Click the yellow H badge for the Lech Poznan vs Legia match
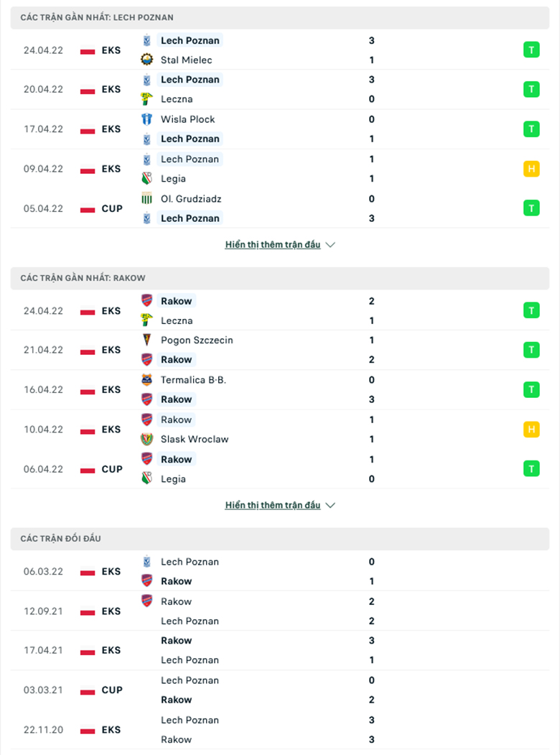This screenshot has width=560, height=755. pyautogui.click(x=531, y=169)
